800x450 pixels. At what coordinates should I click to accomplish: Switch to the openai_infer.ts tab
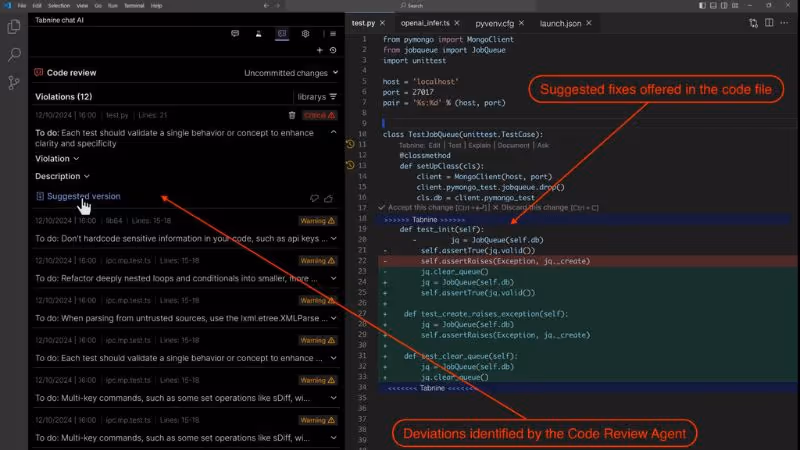(x=425, y=23)
